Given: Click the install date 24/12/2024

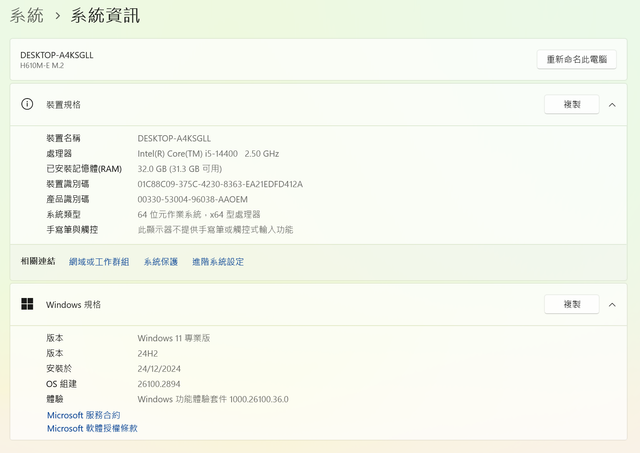Looking at the screenshot, I should click(159, 369).
